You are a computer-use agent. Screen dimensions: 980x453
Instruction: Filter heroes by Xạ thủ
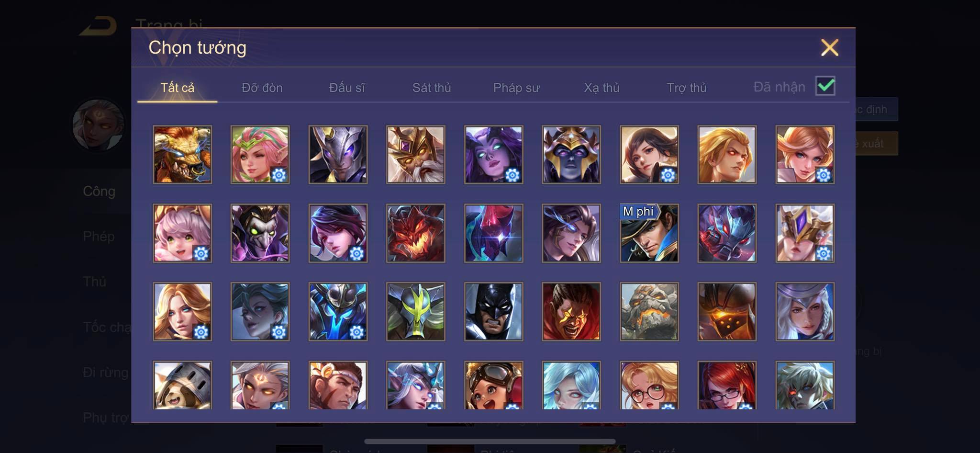coord(601,88)
